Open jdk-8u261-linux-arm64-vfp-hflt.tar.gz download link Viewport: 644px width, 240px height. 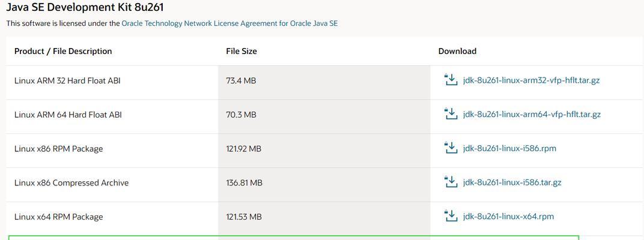pos(532,115)
